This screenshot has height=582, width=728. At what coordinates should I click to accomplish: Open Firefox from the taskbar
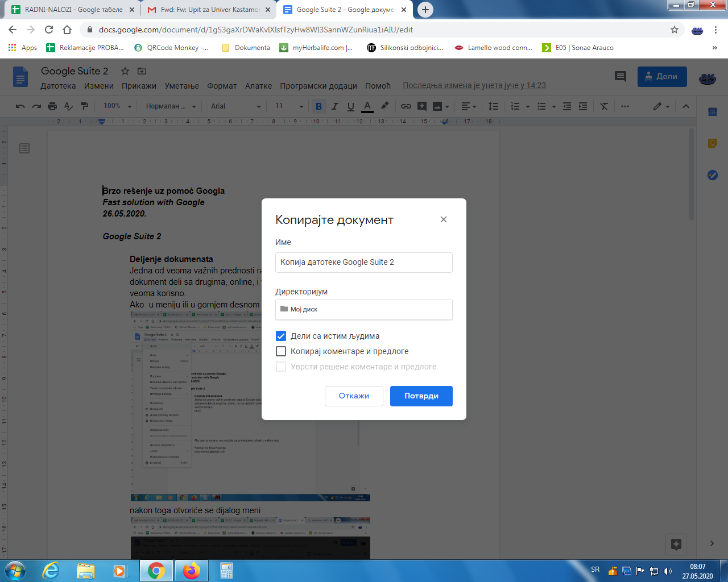[192, 571]
